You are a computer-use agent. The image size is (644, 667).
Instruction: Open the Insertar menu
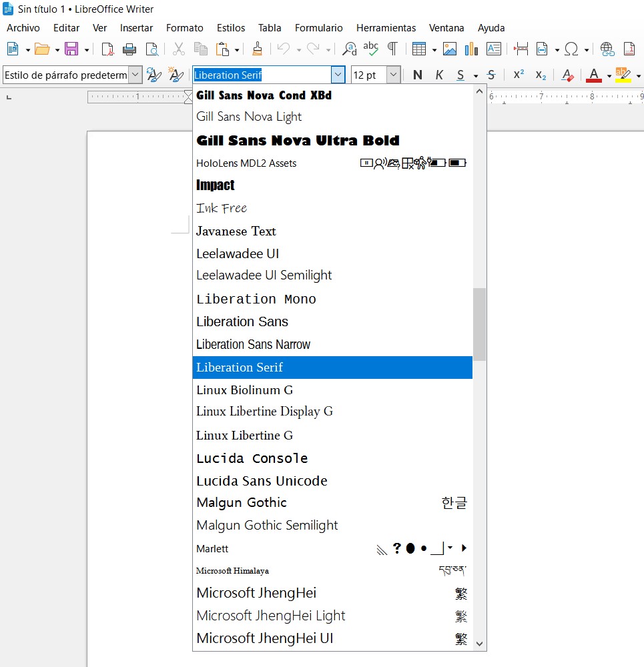[136, 28]
